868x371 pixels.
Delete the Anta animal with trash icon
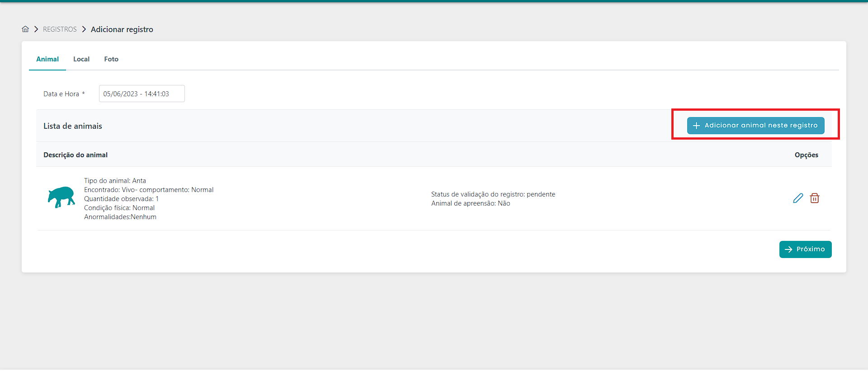815,198
